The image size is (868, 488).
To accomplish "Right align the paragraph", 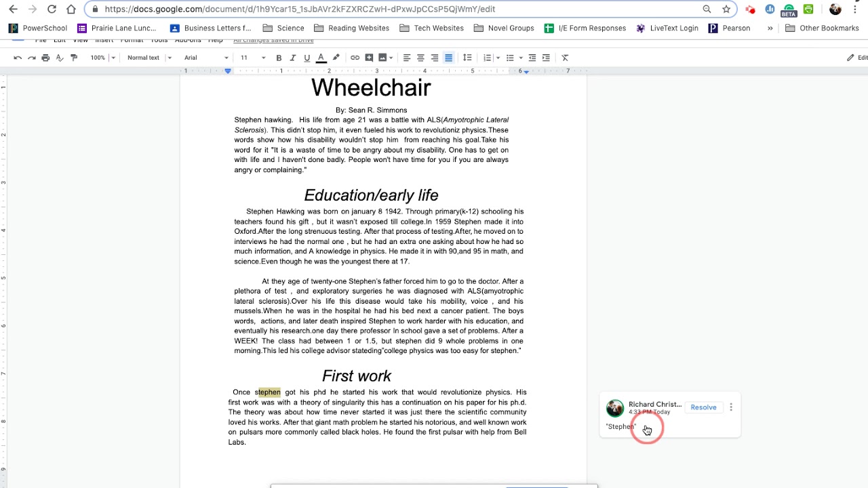I will [435, 58].
